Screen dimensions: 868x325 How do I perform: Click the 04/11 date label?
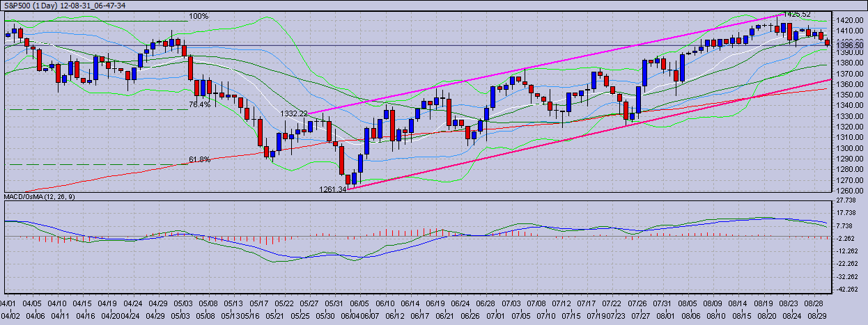coord(59,315)
